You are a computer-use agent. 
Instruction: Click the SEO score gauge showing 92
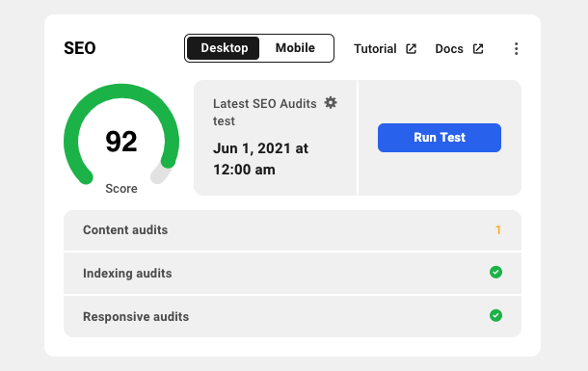point(121,135)
